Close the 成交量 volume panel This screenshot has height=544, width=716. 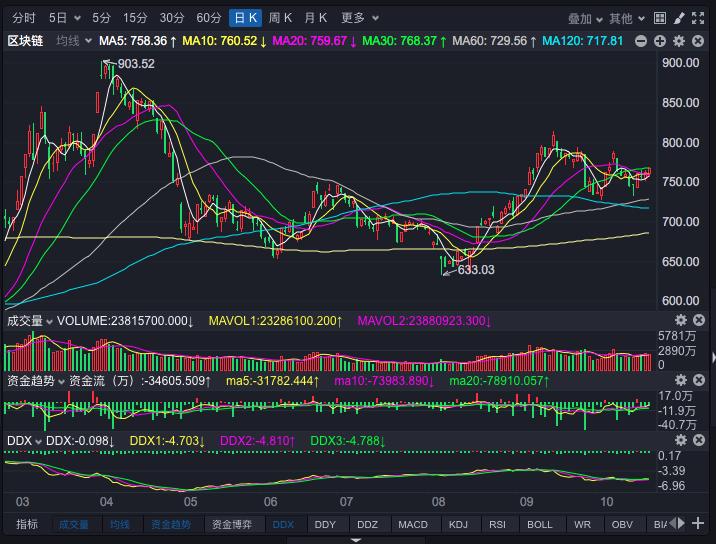pyautogui.click(x=699, y=320)
